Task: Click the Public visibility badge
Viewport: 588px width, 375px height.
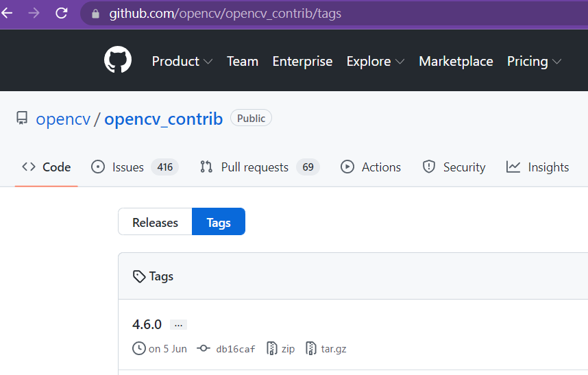Action: (x=251, y=118)
